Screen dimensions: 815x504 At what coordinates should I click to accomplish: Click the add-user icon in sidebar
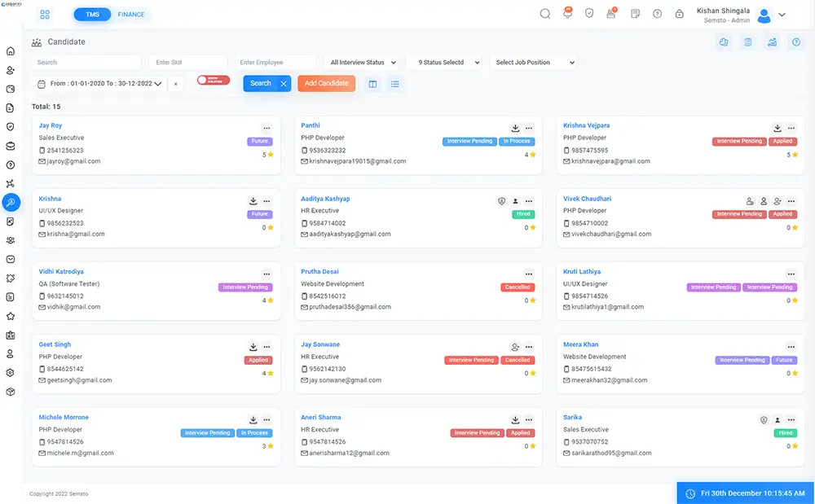tap(11, 70)
